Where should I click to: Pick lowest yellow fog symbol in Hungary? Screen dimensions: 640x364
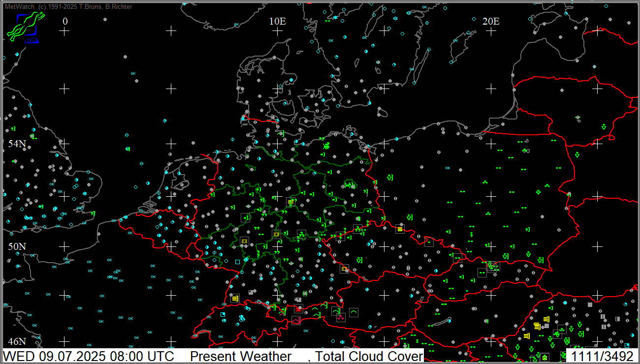point(527,335)
